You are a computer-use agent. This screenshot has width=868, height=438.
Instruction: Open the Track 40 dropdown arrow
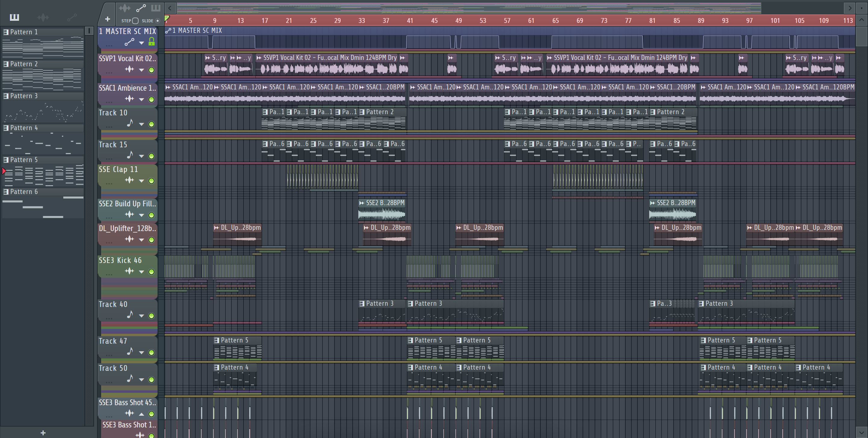coord(142,316)
